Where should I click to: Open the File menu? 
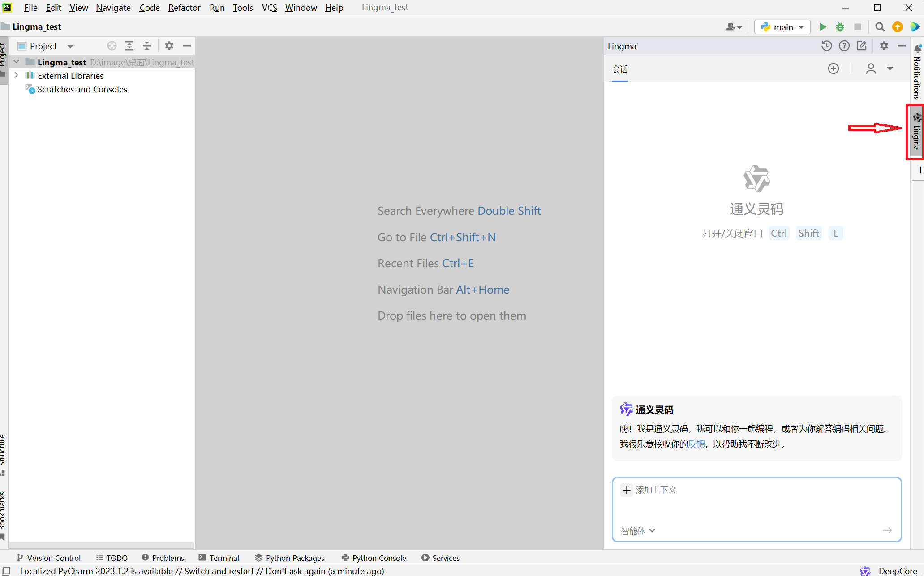pos(30,8)
